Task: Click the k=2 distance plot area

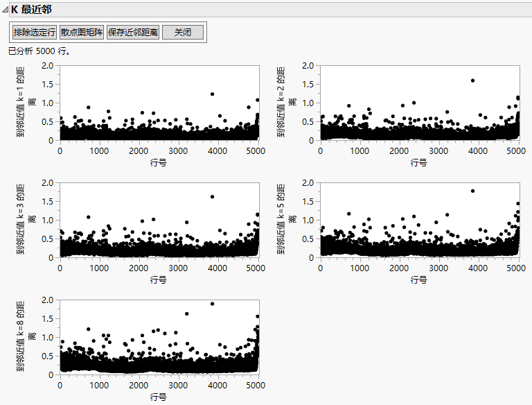Action: 420,103
